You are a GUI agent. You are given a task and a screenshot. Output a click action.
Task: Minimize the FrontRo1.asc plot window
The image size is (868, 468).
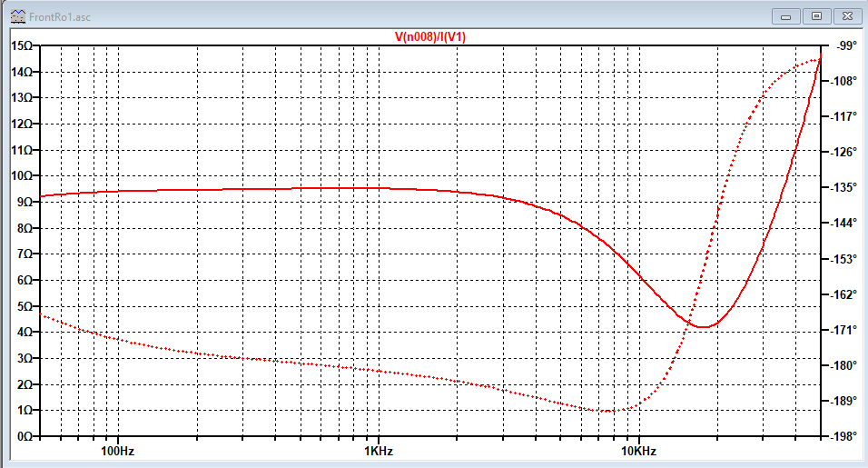pyautogui.click(x=786, y=16)
